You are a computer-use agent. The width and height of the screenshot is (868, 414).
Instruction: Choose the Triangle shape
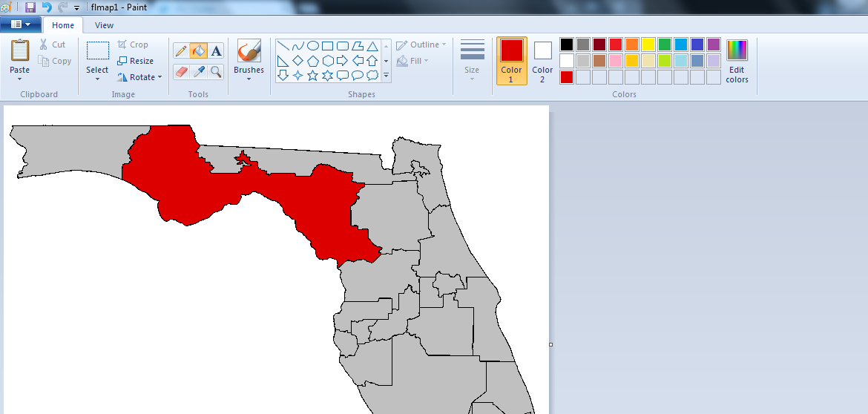(372, 46)
